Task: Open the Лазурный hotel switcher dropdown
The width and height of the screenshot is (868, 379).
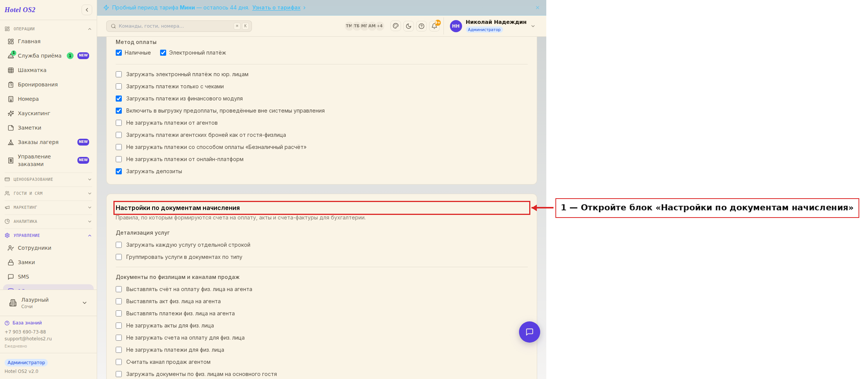Action: (x=48, y=303)
